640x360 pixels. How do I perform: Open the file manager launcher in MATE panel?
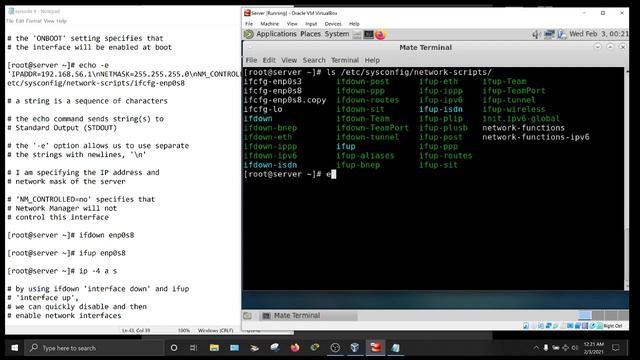357,35
